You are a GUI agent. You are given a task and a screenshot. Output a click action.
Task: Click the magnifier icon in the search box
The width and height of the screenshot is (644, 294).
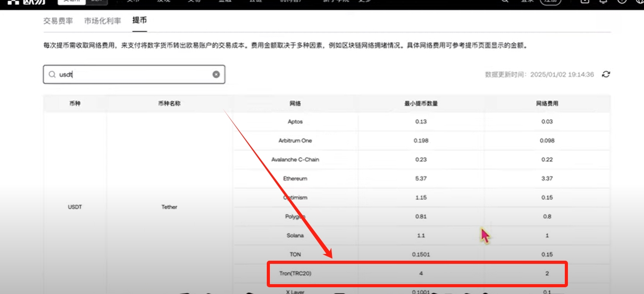point(52,74)
